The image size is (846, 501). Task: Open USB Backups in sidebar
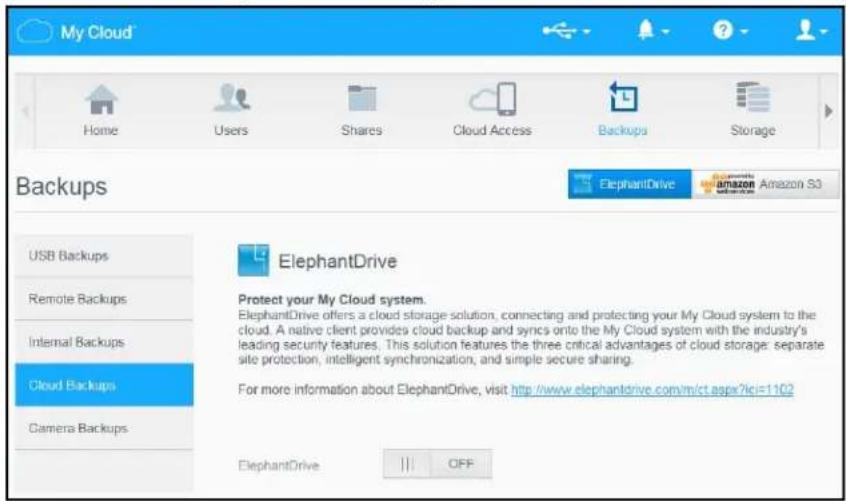pos(104,256)
